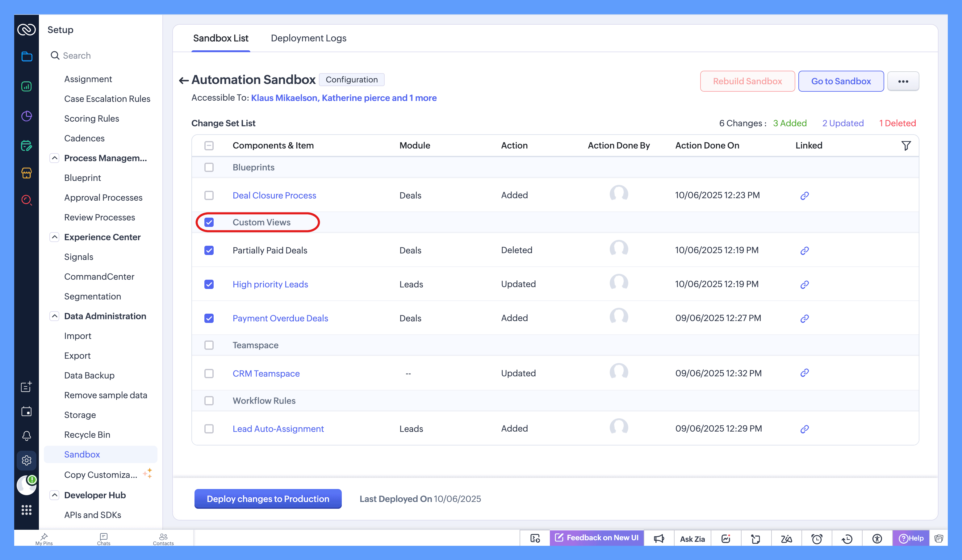Click the link icon for CRM Teamspace row
The width and height of the screenshot is (962, 560).
(x=804, y=373)
